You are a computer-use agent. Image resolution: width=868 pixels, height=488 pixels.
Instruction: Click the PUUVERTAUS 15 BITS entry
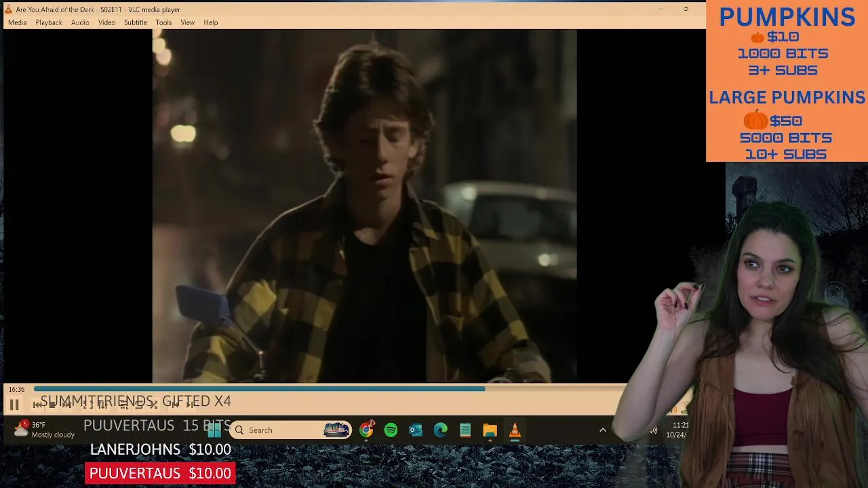point(157,426)
